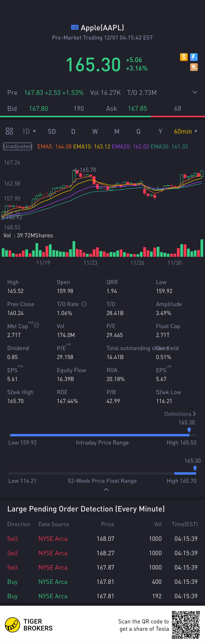Image resolution: width=205 pixels, height=644 pixels.
Task: Open the chart layout grid icon
Action: point(9,131)
